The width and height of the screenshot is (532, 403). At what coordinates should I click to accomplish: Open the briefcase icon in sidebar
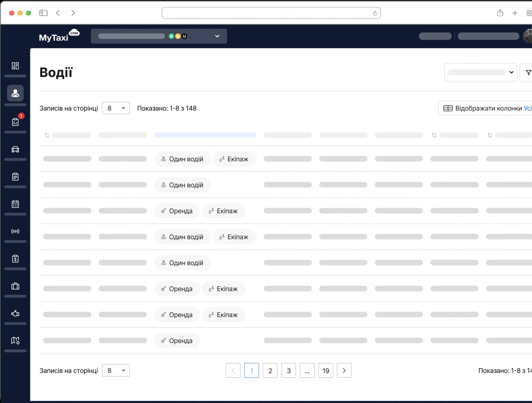pos(15,286)
